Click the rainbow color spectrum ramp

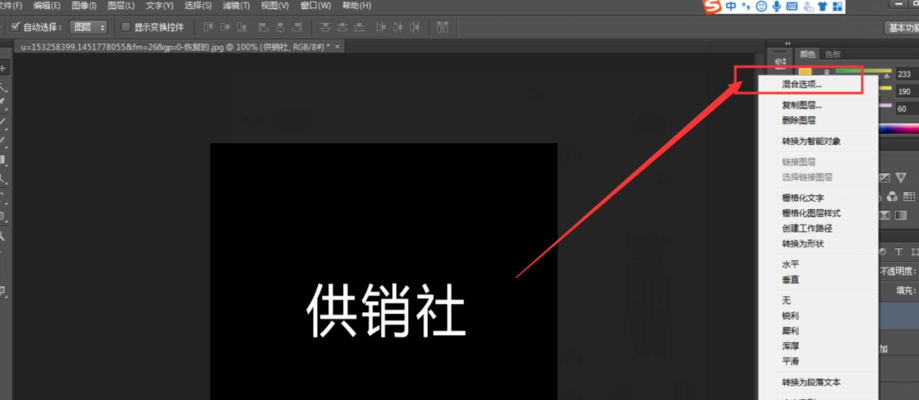(897, 129)
